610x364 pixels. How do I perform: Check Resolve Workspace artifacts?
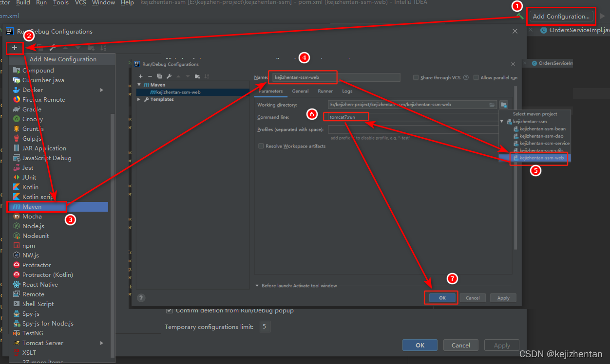coord(261,146)
